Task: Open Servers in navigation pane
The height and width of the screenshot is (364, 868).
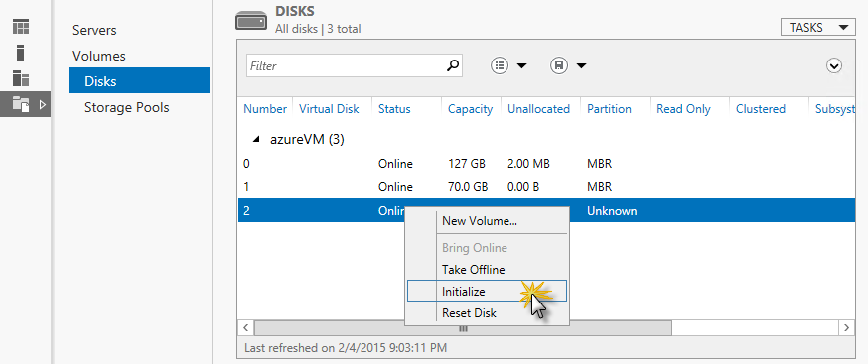Action: (94, 30)
